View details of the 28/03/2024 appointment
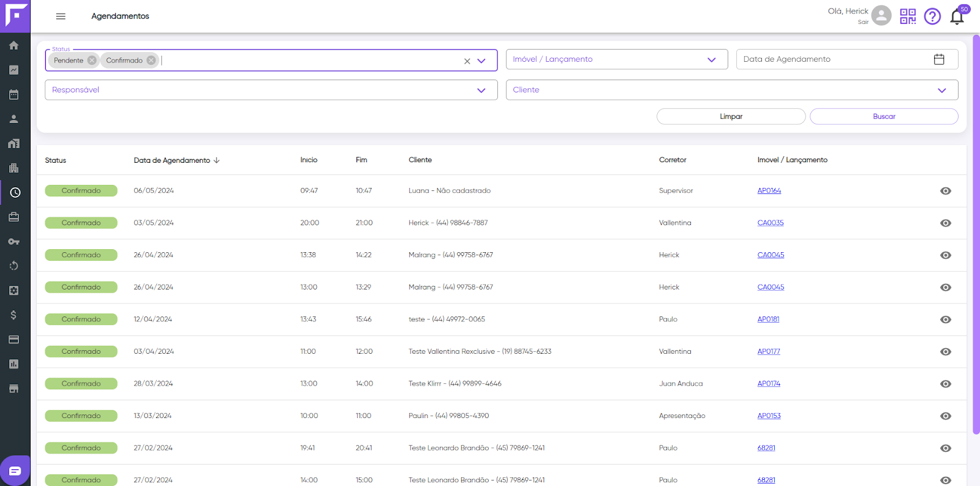Image resolution: width=980 pixels, height=486 pixels. click(x=946, y=384)
